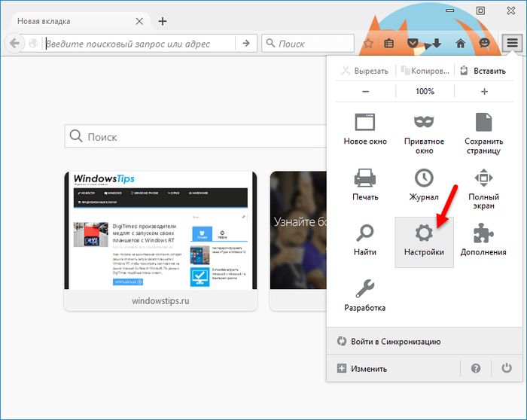
Task: Open Разработка wrench icon
Action: pyautogui.click(x=365, y=289)
